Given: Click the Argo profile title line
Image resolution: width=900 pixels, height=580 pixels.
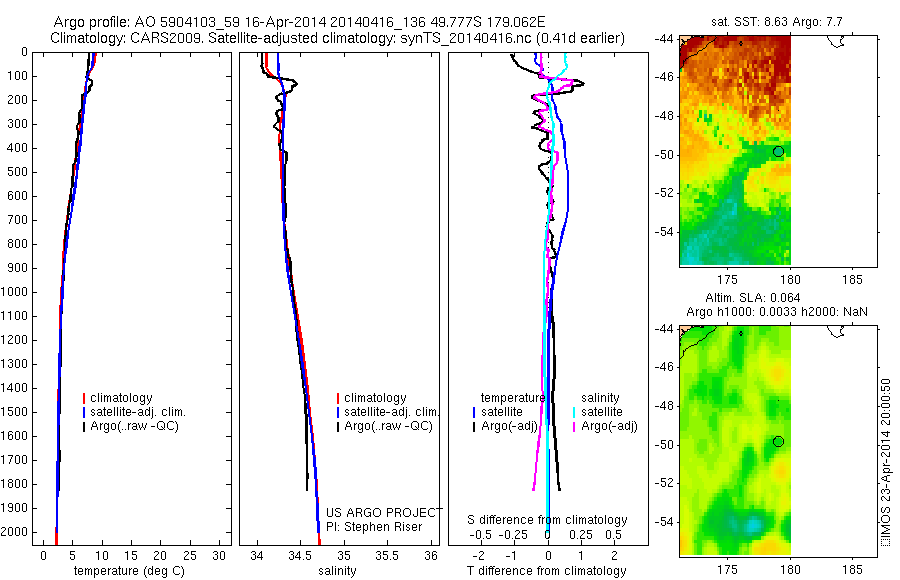Looking at the screenshot, I should point(299,22).
